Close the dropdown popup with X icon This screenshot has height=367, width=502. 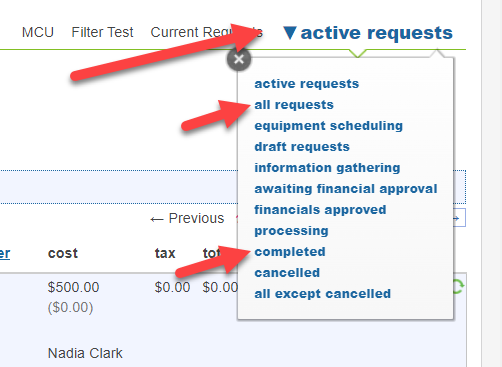coord(239,60)
